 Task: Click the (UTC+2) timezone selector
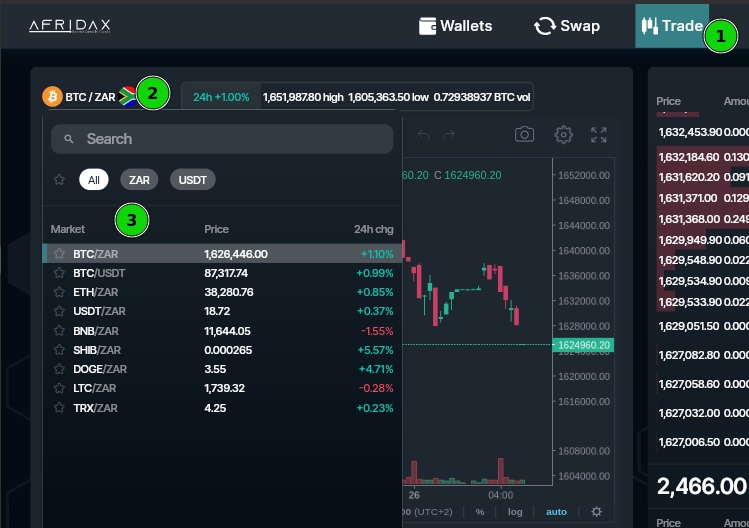tap(428, 512)
